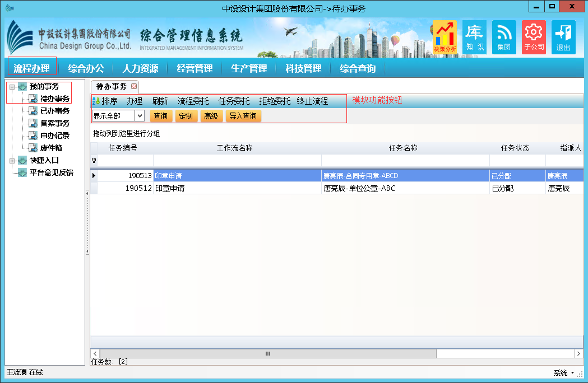The height and width of the screenshot is (383, 588).
Task: Click the 集团 feed icon
Action: pos(504,37)
